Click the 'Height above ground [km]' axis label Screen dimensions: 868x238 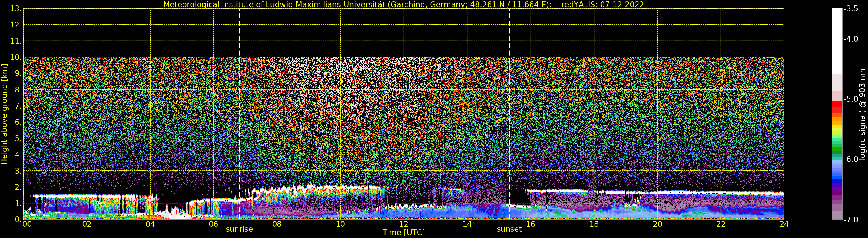[4, 114]
